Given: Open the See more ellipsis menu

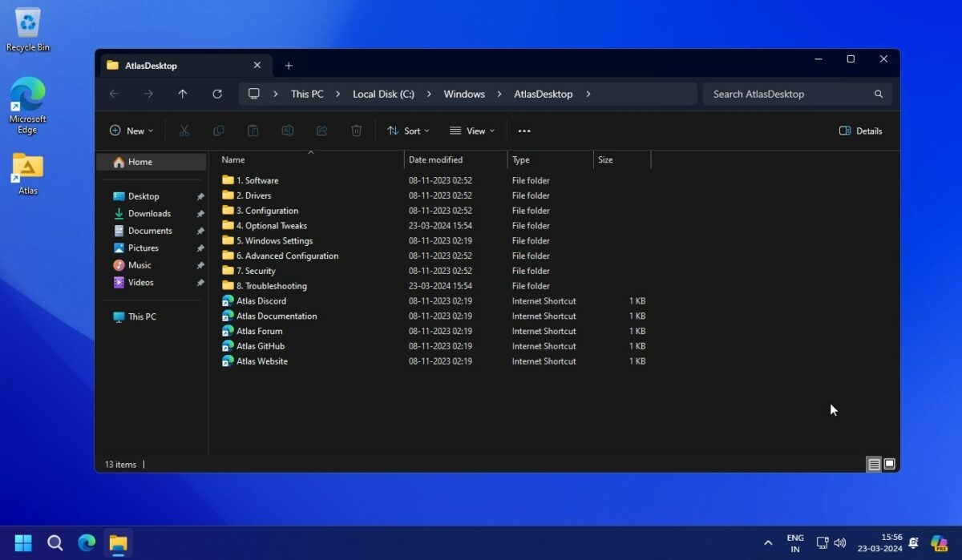Looking at the screenshot, I should [524, 131].
